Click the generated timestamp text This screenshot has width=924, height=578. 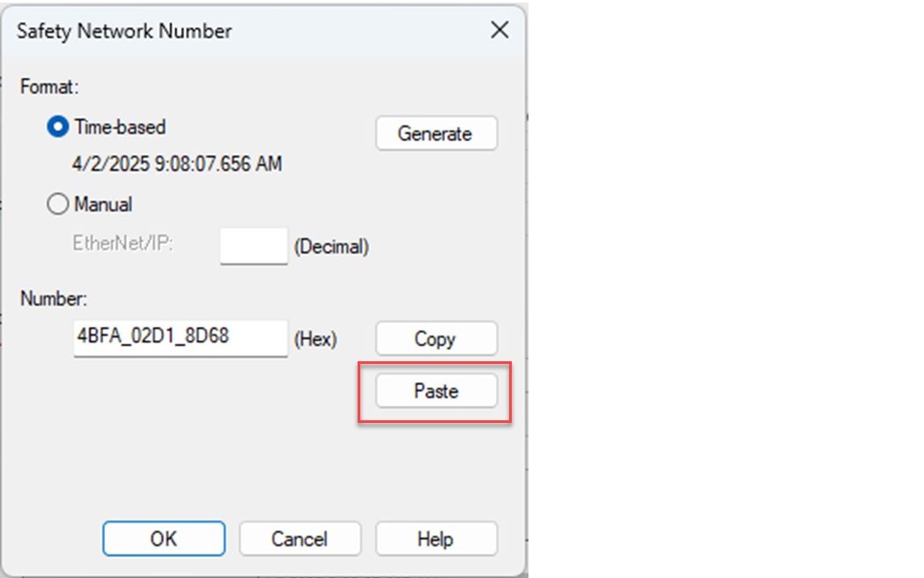(x=176, y=165)
